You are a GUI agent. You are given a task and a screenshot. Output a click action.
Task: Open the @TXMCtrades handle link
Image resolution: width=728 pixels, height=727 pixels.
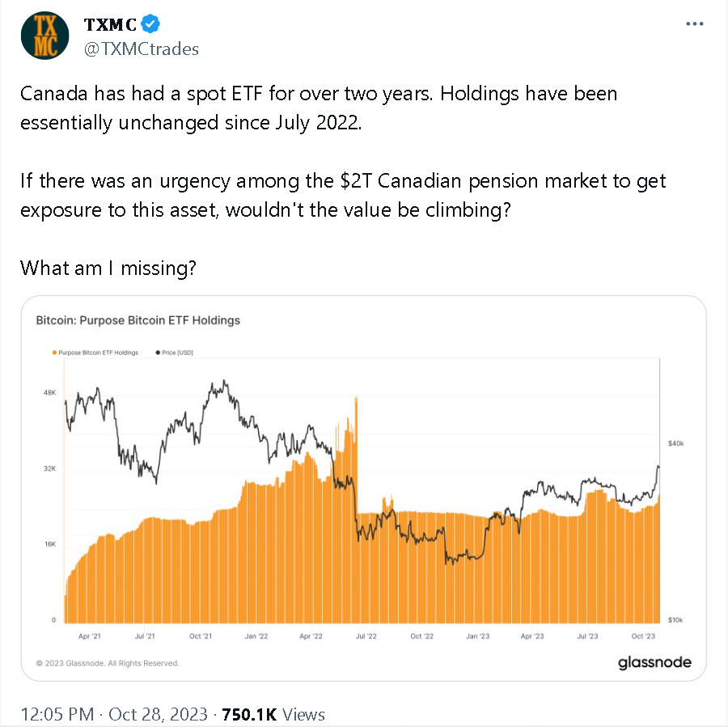point(142,49)
